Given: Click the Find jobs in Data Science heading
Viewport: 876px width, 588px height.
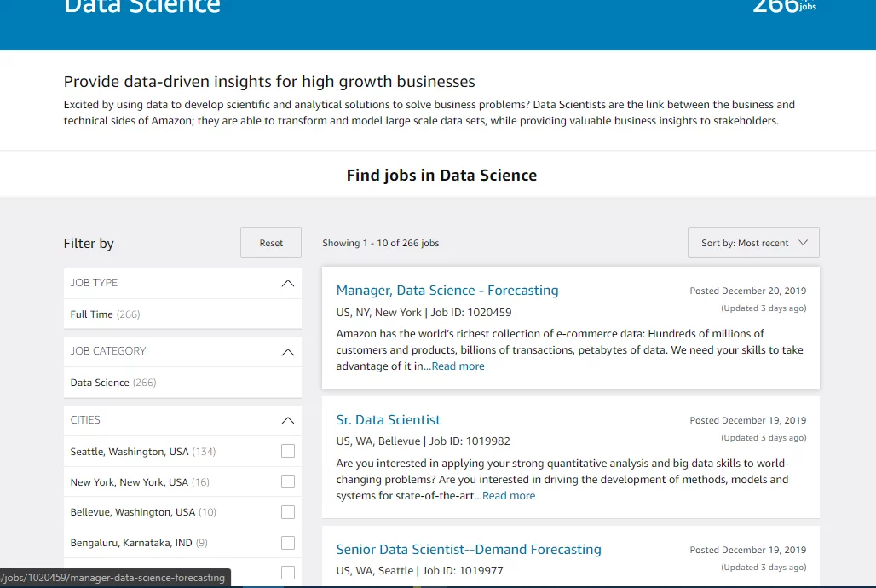Looking at the screenshot, I should click(441, 176).
